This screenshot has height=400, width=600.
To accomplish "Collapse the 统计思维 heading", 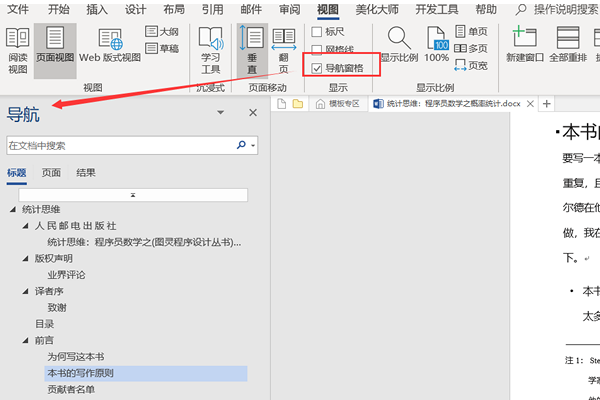I will [x=13, y=209].
